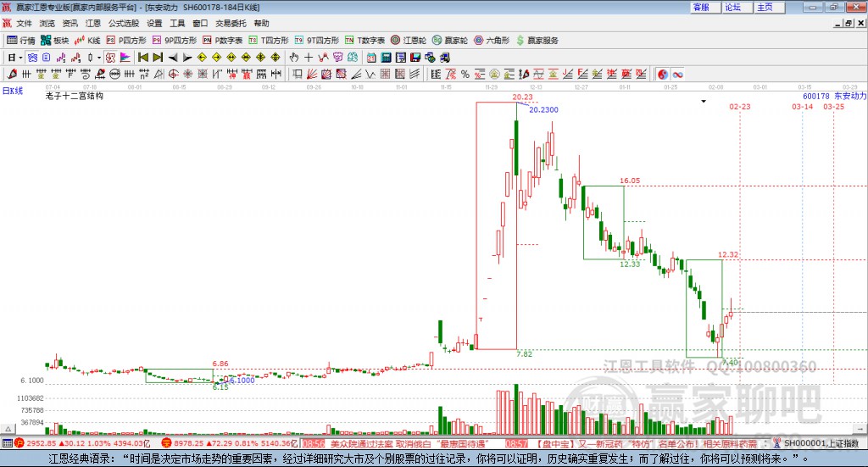868x467 pixels.
Task: Open the 资讯 menu
Action: point(70,23)
